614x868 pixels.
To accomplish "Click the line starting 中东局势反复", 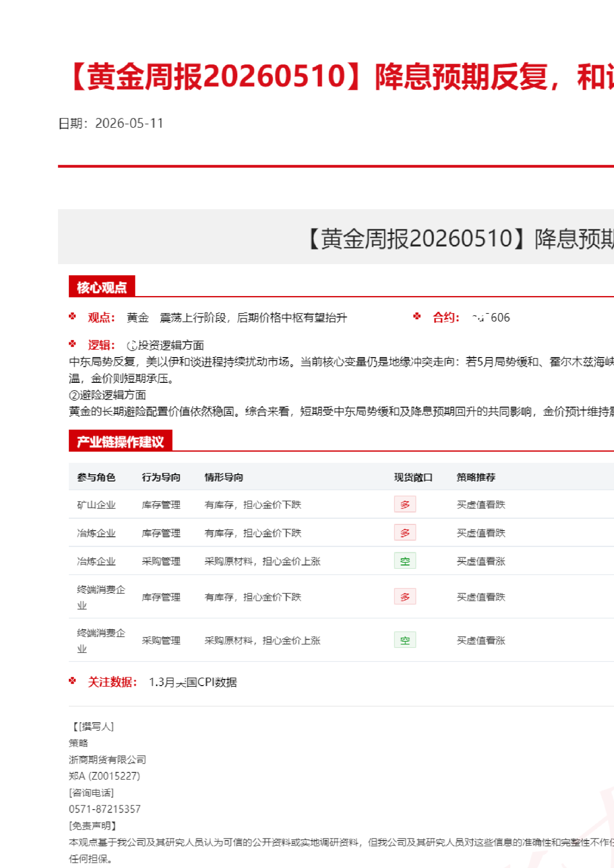I will click(341, 362).
